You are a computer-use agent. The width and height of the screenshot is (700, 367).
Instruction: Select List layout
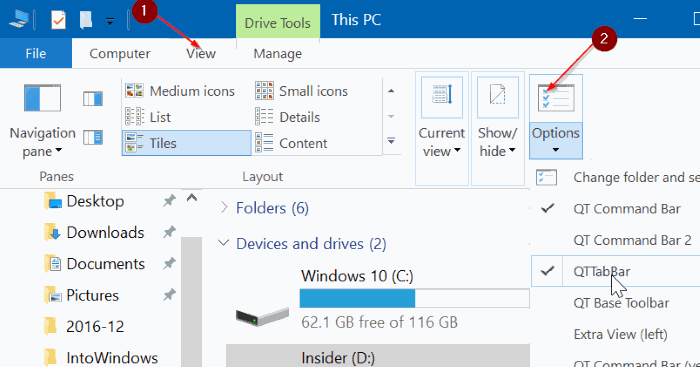148,117
